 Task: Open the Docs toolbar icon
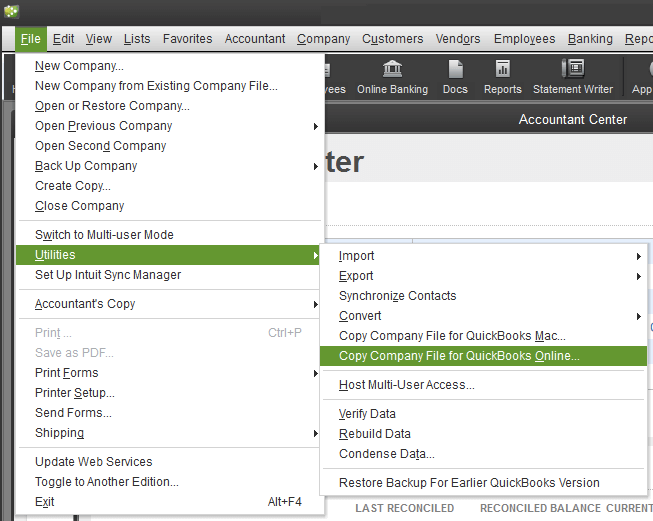[x=455, y=77]
